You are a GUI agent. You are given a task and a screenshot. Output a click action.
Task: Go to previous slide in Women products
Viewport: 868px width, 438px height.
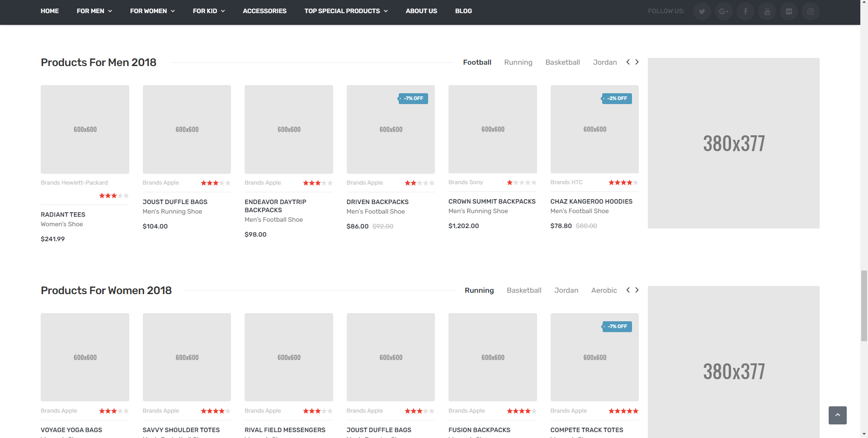pos(628,290)
